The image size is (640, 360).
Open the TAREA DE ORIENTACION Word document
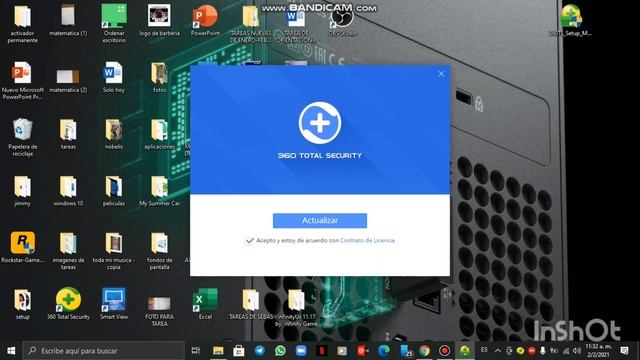[296, 24]
